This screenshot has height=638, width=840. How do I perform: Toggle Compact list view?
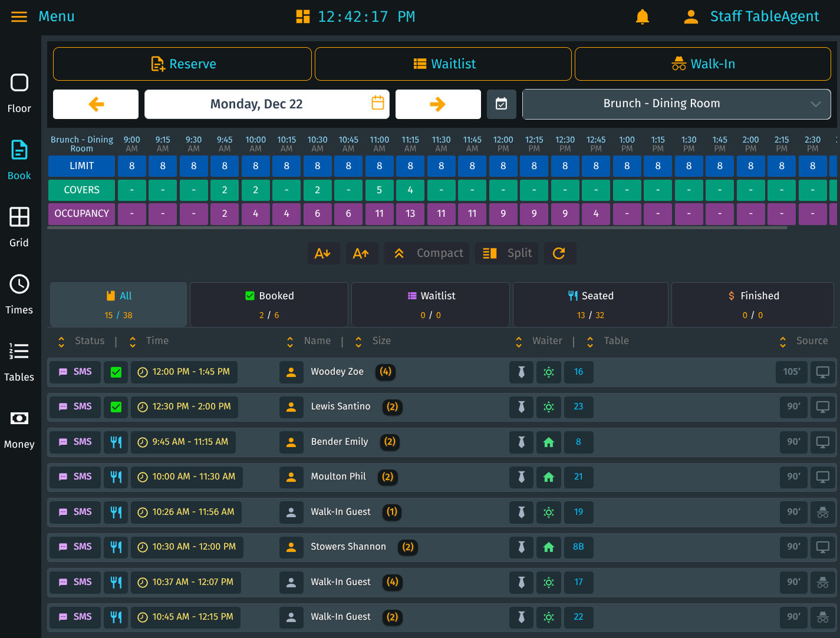pos(427,253)
